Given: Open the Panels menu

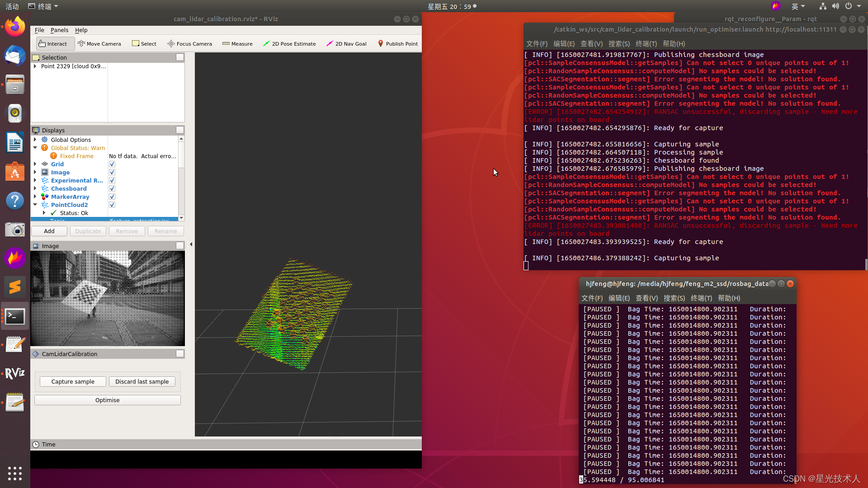Looking at the screenshot, I should pos(59,30).
